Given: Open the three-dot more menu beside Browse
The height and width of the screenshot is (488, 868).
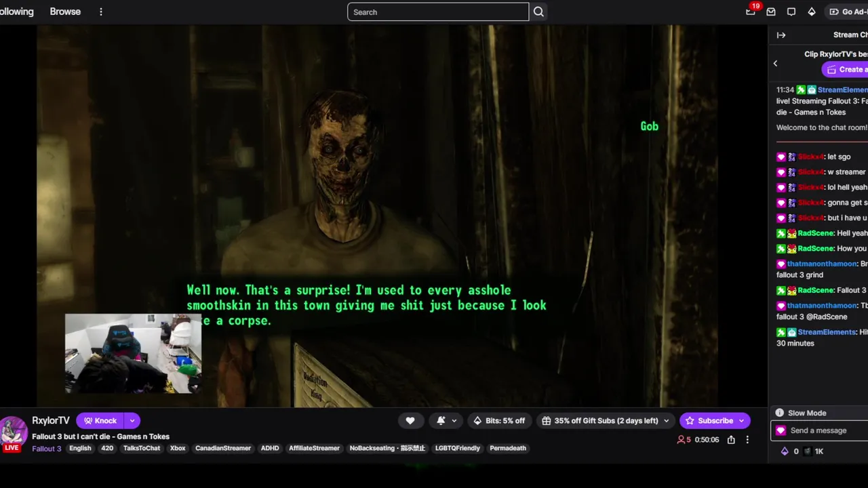Looking at the screenshot, I should [x=101, y=12].
